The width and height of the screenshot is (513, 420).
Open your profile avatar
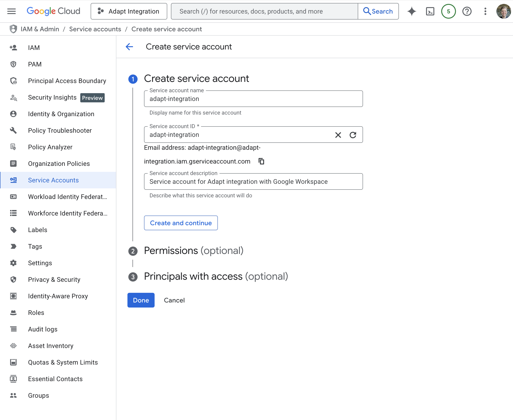tap(504, 11)
